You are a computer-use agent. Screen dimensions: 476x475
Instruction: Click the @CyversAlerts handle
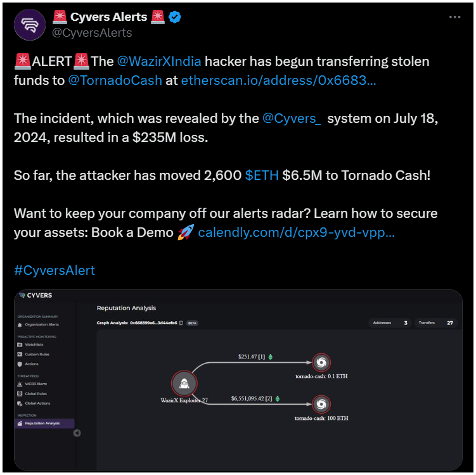(92, 33)
